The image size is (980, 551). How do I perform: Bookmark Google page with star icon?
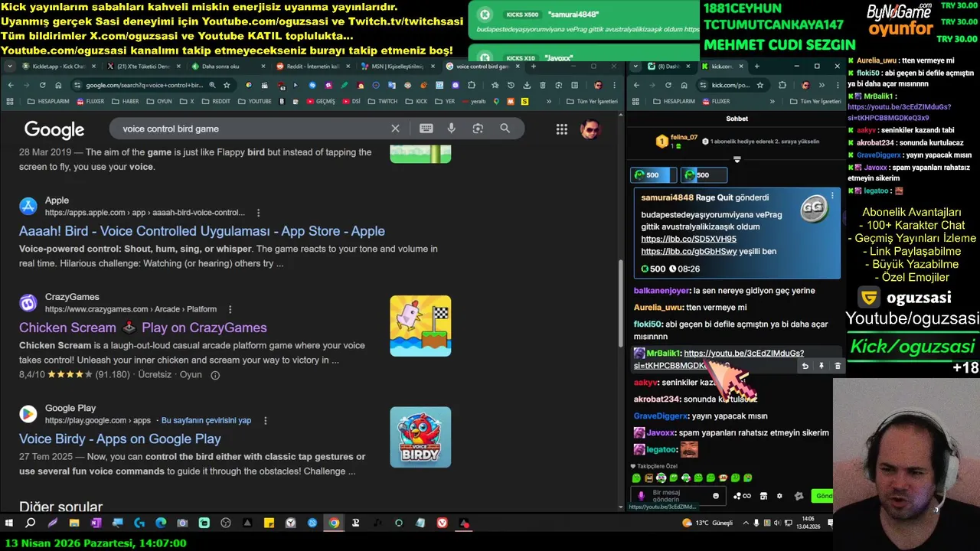point(227,85)
